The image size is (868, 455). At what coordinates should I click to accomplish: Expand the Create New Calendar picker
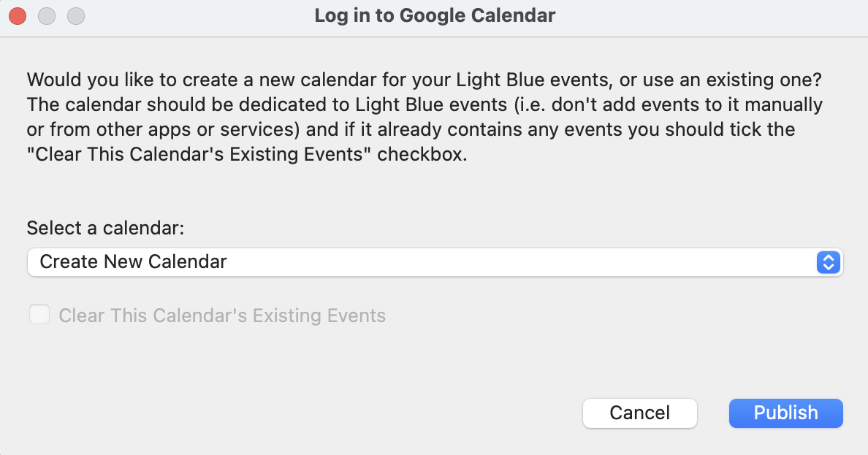pos(435,262)
